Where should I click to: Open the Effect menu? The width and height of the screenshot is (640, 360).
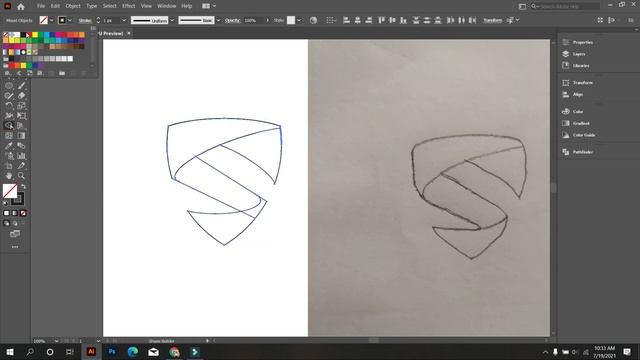129,6
